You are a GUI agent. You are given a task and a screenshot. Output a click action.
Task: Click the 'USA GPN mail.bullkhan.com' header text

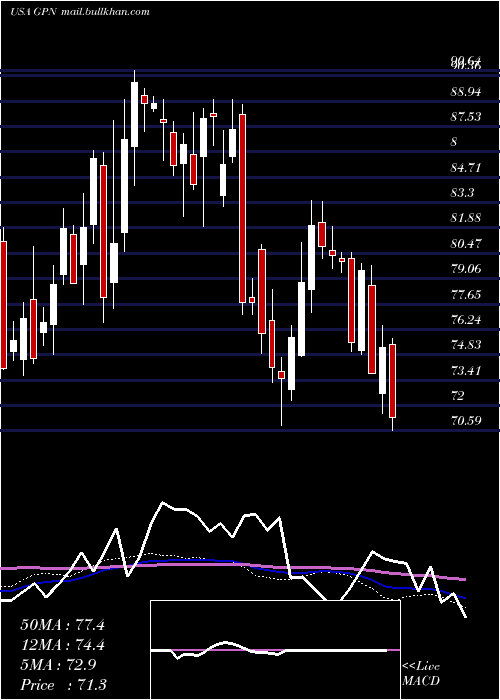tap(79, 12)
